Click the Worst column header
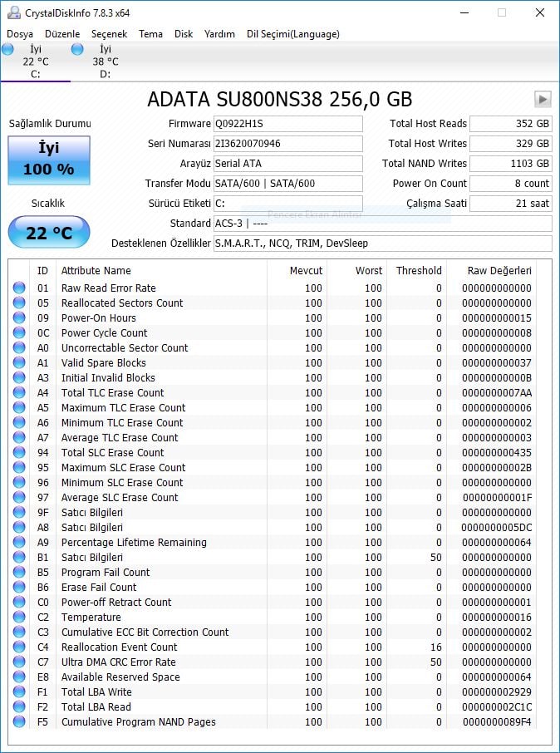560x753 pixels. tap(357, 271)
